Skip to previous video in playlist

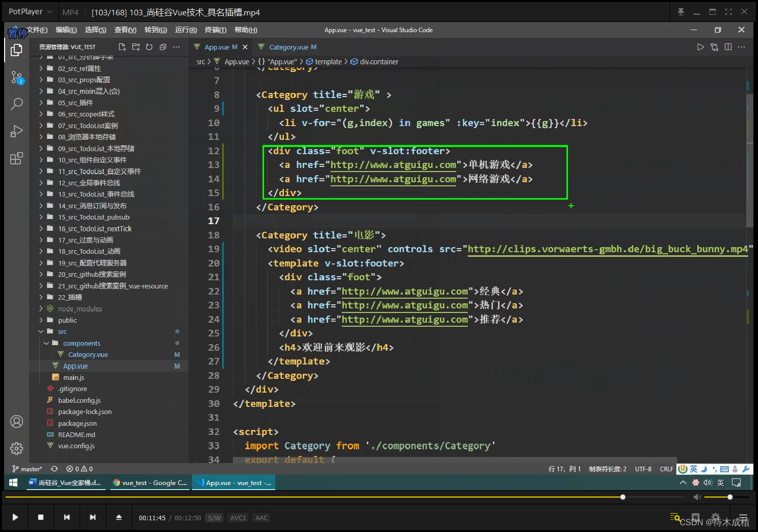(67, 517)
